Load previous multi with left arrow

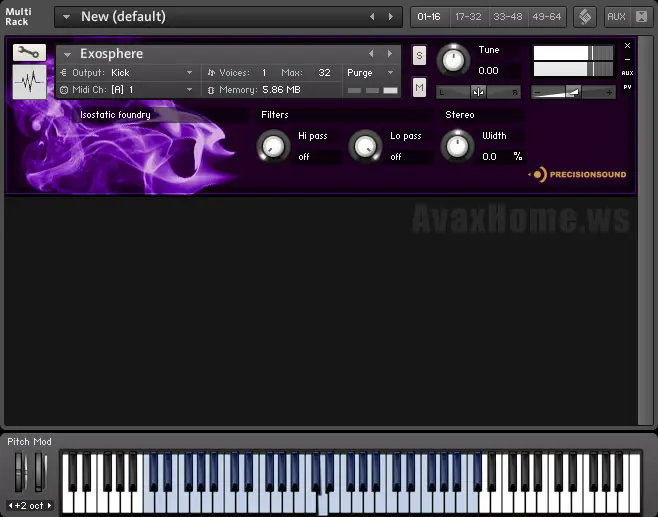point(372,17)
